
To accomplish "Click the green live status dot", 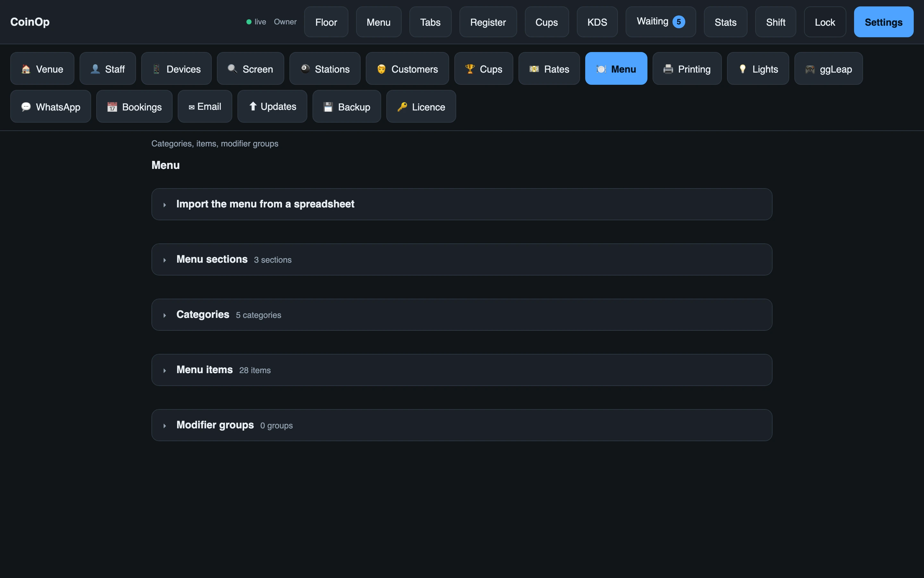I will click(249, 22).
